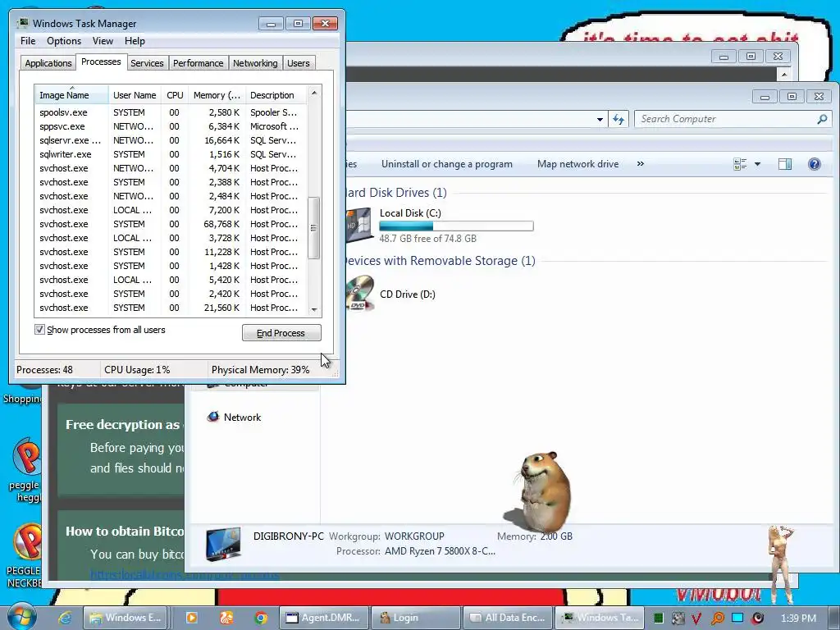The width and height of the screenshot is (840, 630).
Task: Click Uninstall or change a program
Action: (x=447, y=164)
